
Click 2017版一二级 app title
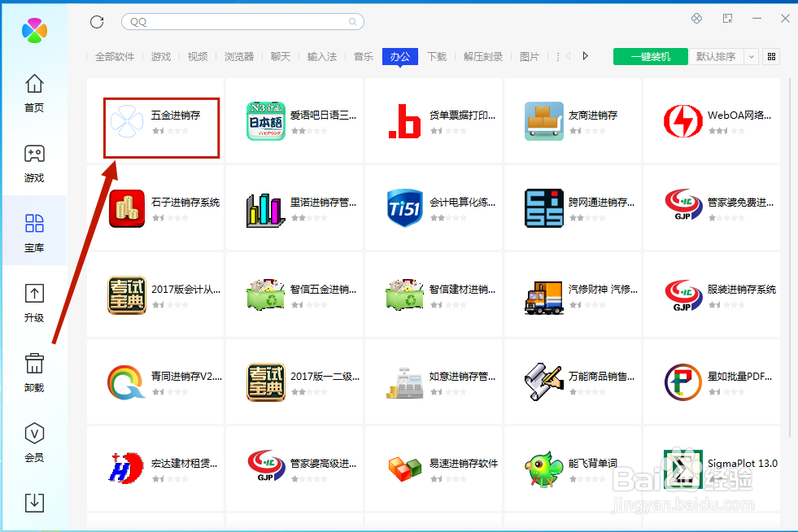(x=325, y=376)
